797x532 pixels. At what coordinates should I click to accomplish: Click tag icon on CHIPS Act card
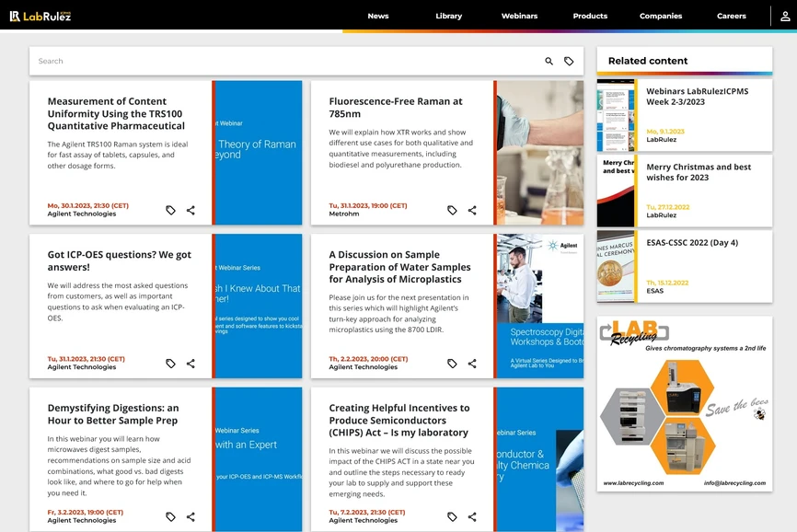(x=452, y=516)
